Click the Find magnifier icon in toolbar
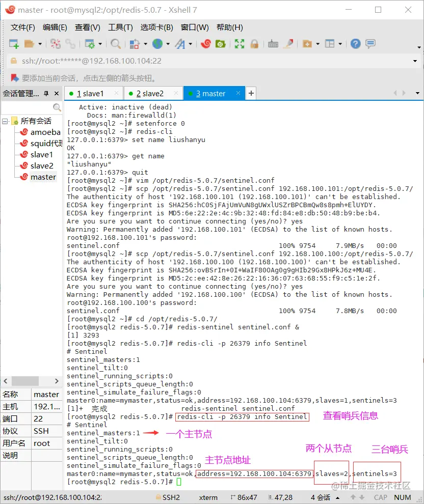Screen dimensions: 424x504 click(x=116, y=44)
